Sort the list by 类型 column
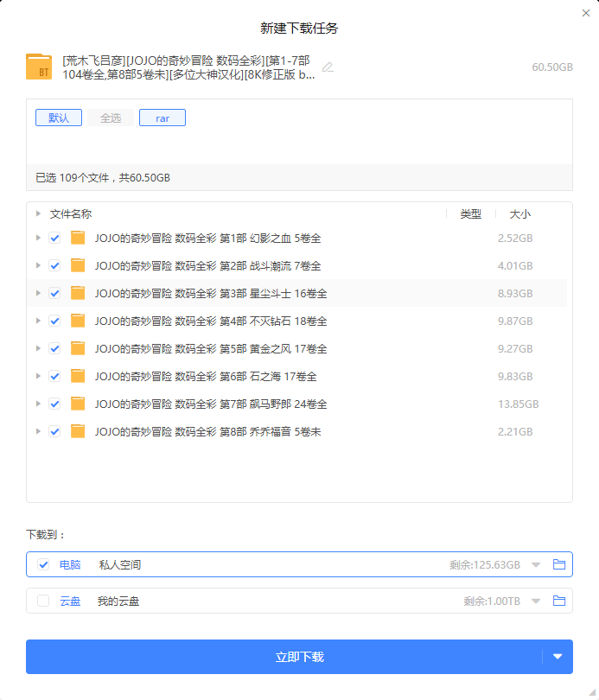599x700 pixels. tap(471, 214)
